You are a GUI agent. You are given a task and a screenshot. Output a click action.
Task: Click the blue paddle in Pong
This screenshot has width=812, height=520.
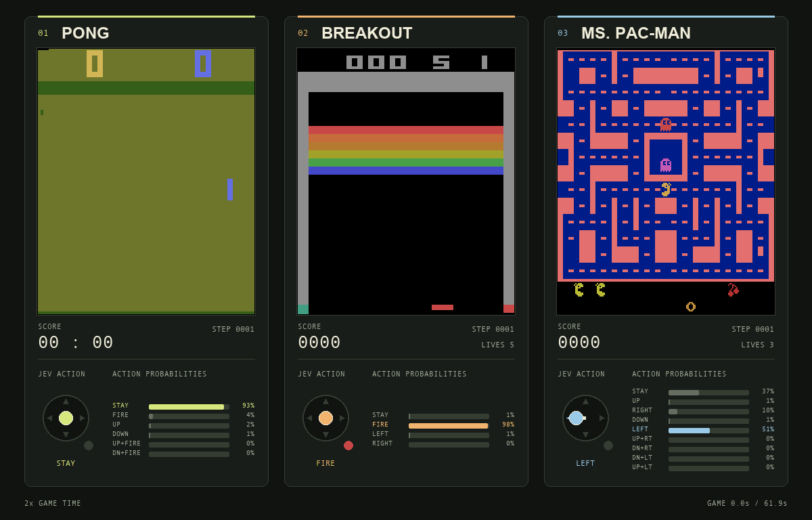click(230, 190)
